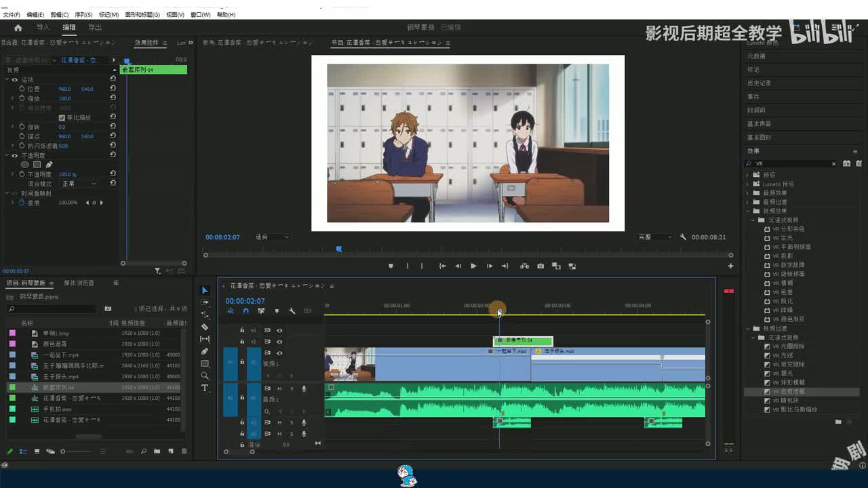Select the Type (T) tool
The height and width of the screenshot is (488, 868).
click(205, 388)
